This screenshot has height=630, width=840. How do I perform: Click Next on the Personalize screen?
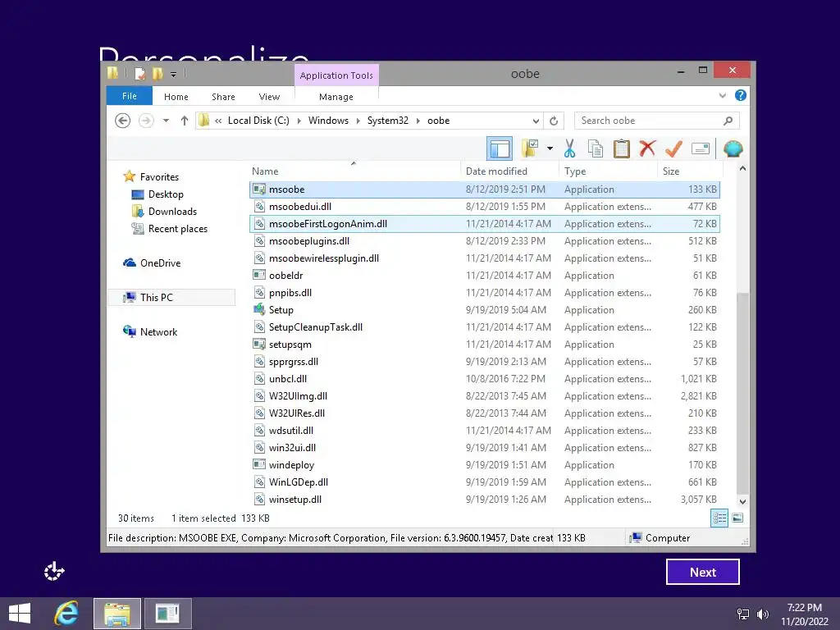pyautogui.click(x=703, y=572)
